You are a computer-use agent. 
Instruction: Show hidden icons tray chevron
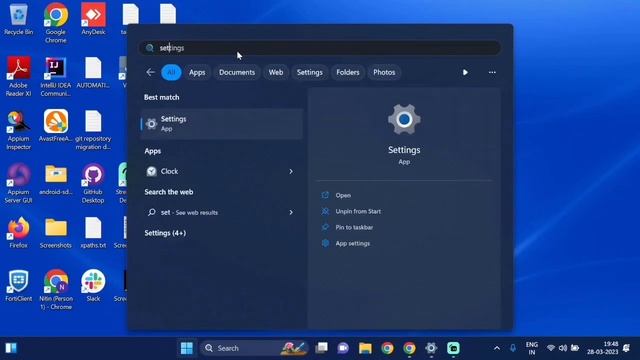497,348
